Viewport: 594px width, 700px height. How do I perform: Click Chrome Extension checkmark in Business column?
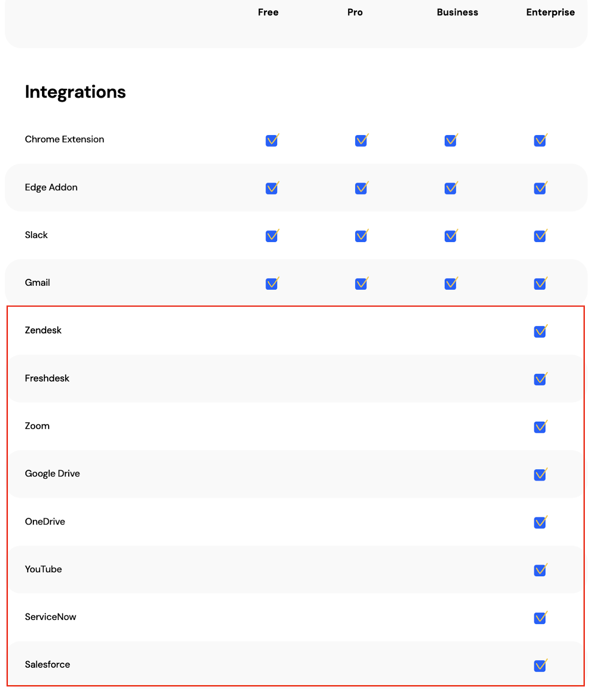pyautogui.click(x=451, y=140)
